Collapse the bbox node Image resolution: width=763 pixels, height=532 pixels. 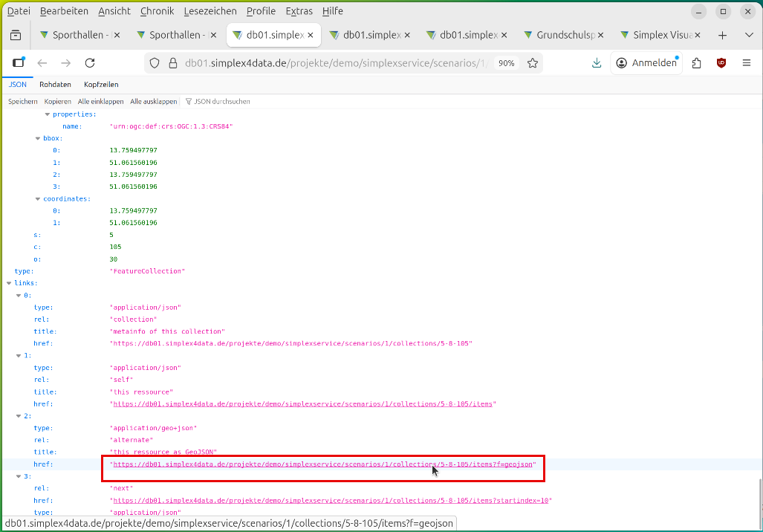[x=38, y=138]
